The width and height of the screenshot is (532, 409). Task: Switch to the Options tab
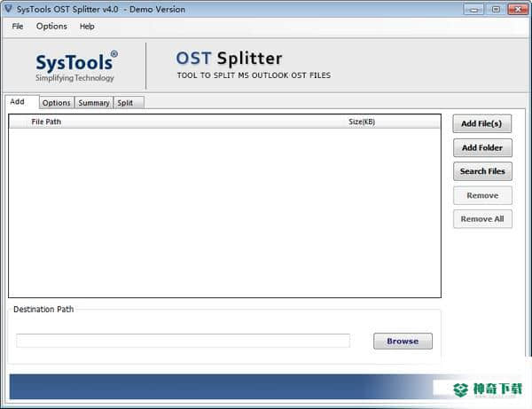(x=57, y=103)
